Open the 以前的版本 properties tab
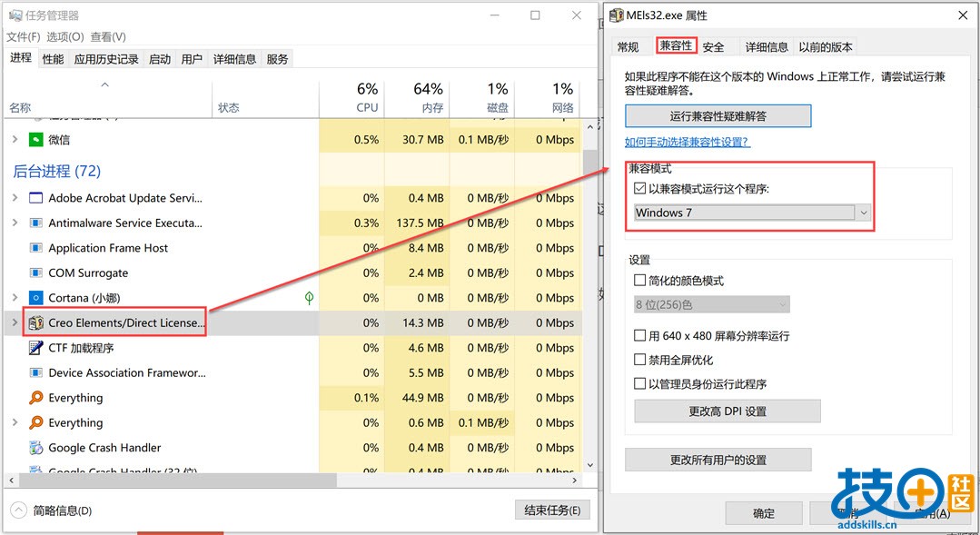Viewport: 980px width, 535px height. coord(825,47)
